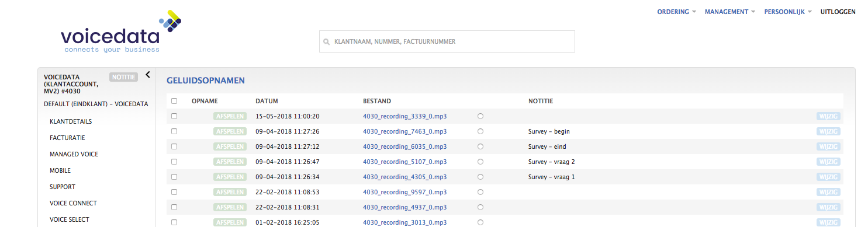868x227 pixels.
Task: Play recording from 22-02-2018 11:08:31
Action: click(x=230, y=207)
